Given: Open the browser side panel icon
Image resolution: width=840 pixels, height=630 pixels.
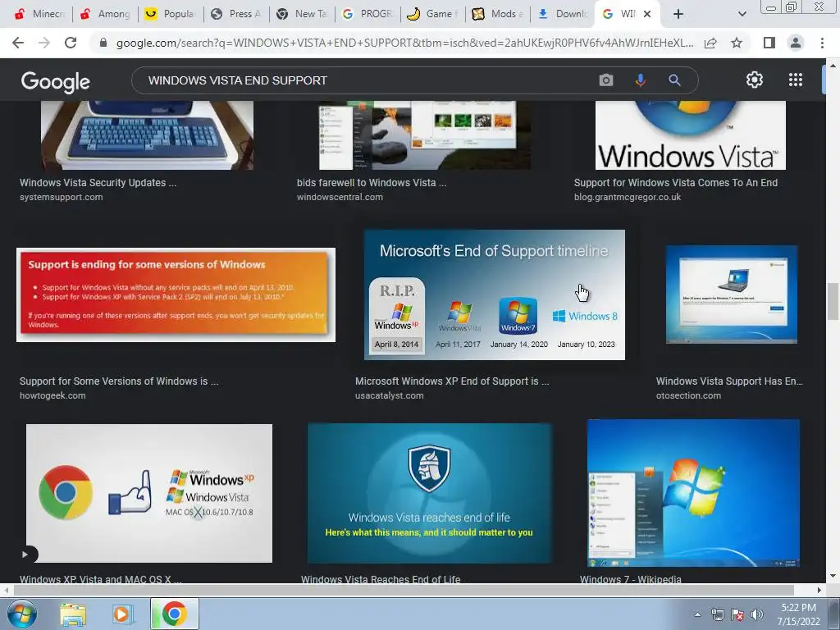Looking at the screenshot, I should pos(769,43).
